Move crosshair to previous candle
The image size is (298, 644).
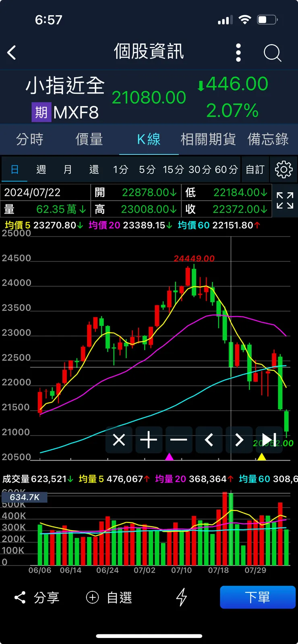pos(209,440)
